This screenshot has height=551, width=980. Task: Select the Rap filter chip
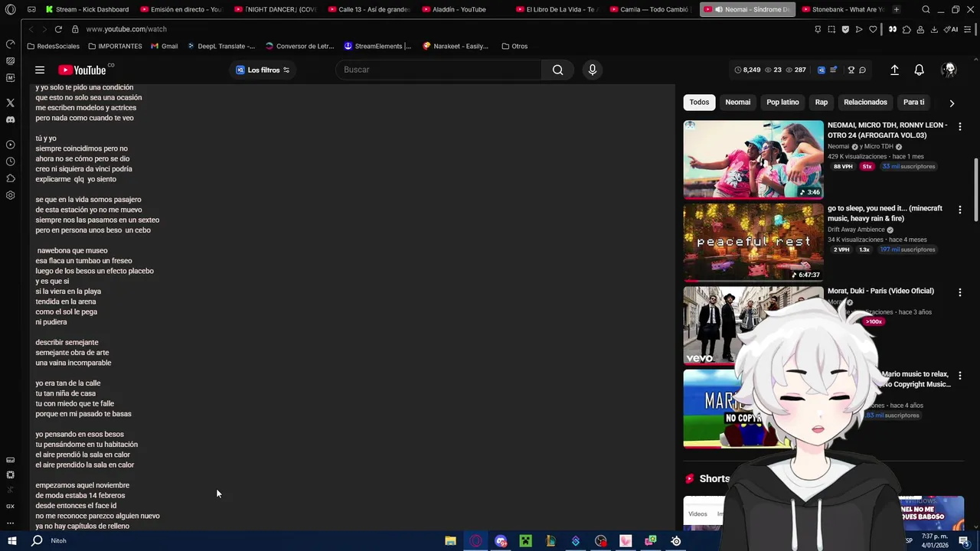tap(822, 103)
